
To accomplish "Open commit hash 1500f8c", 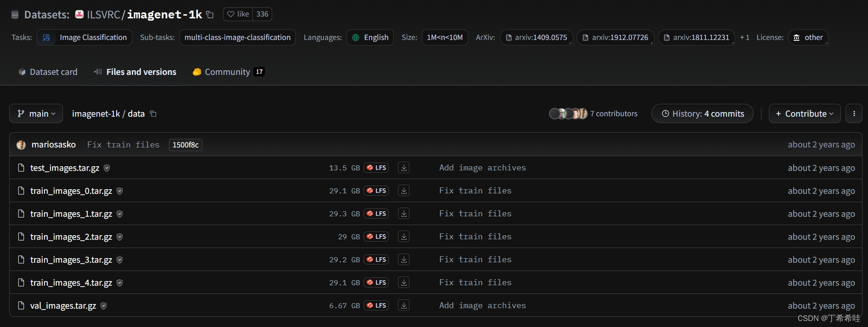I will (185, 145).
